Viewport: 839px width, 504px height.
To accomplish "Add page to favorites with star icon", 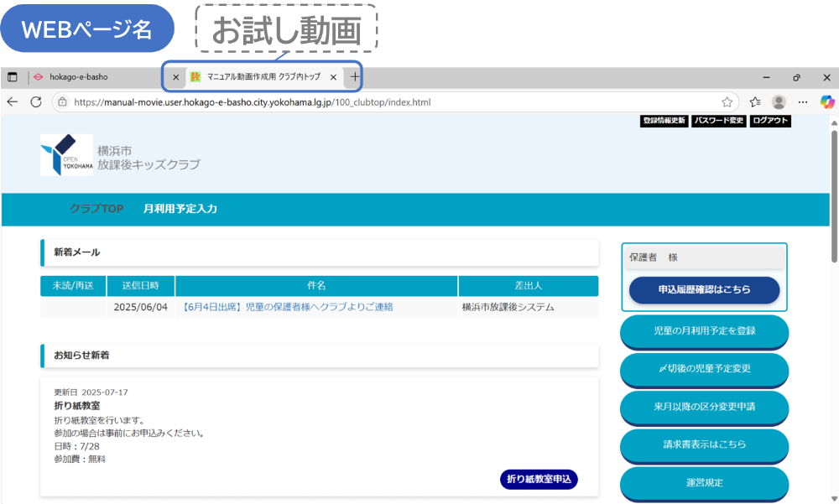I will click(x=727, y=101).
